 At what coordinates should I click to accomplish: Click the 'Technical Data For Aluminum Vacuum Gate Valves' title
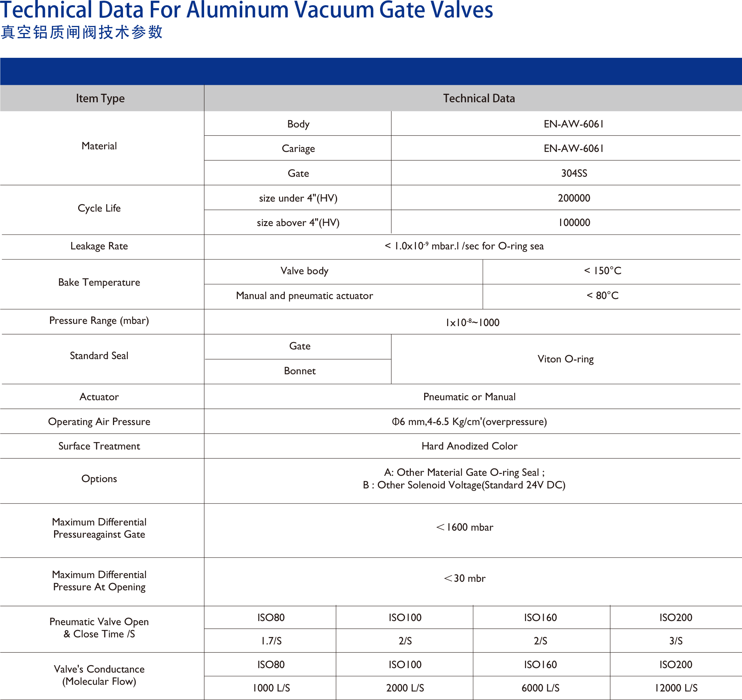(x=246, y=10)
